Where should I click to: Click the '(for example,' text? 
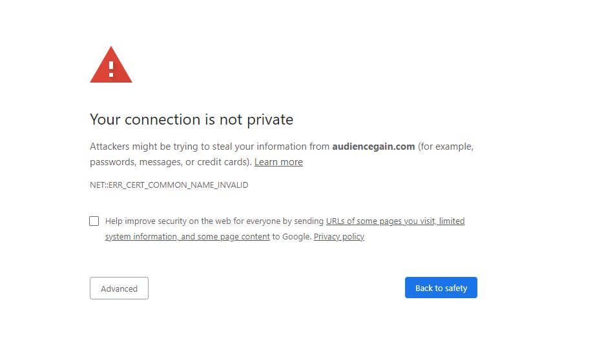446,147
